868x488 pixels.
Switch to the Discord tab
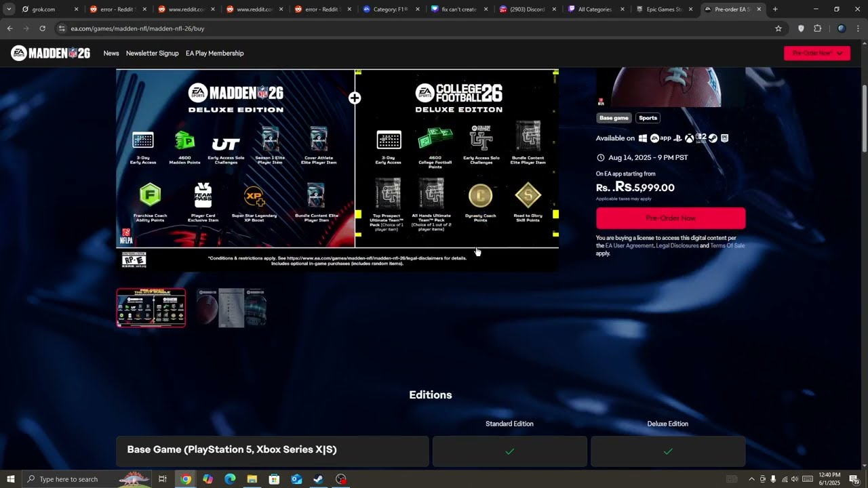point(527,9)
